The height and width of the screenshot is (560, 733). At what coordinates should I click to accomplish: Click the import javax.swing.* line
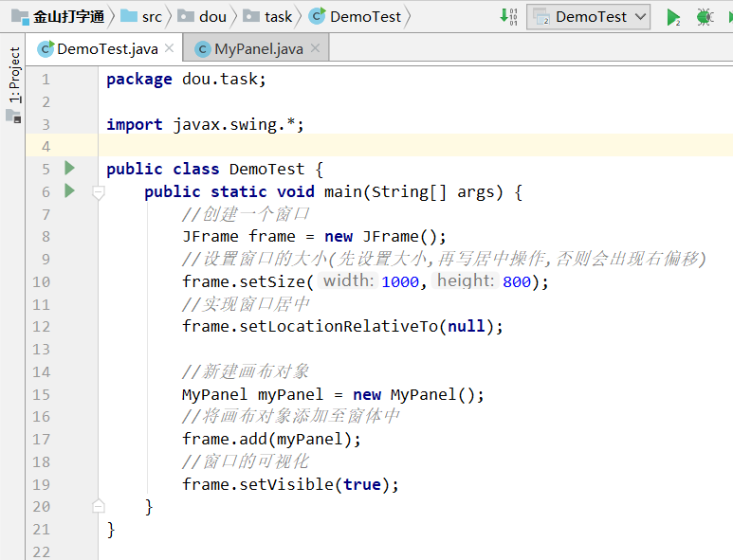pos(205,125)
